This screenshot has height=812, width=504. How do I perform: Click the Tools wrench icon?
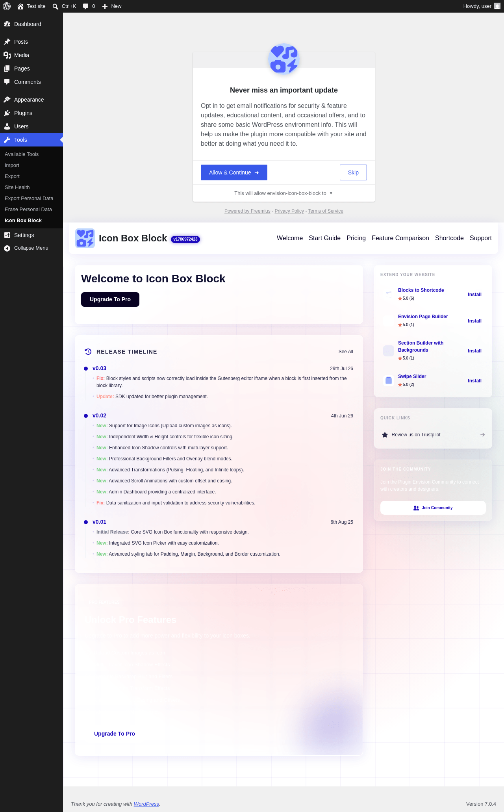pyautogui.click(x=7, y=140)
